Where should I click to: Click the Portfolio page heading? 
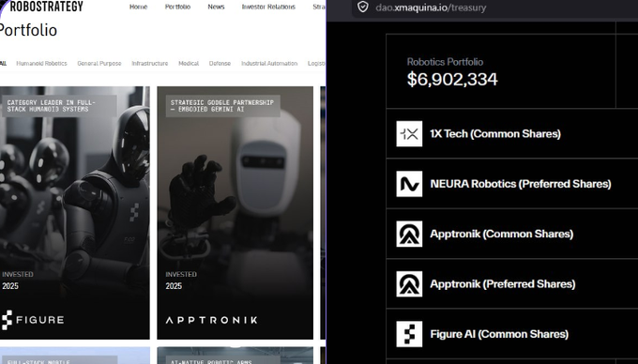point(27,30)
